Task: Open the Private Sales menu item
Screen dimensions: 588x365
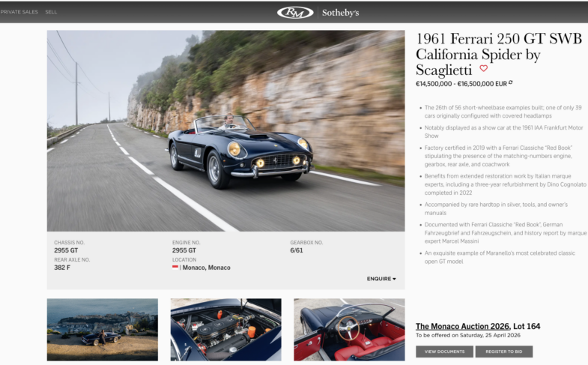Action: coord(19,12)
